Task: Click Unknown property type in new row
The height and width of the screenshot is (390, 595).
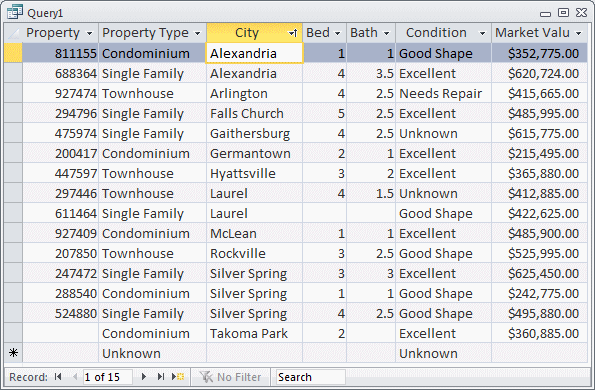Action: click(131, 354)
